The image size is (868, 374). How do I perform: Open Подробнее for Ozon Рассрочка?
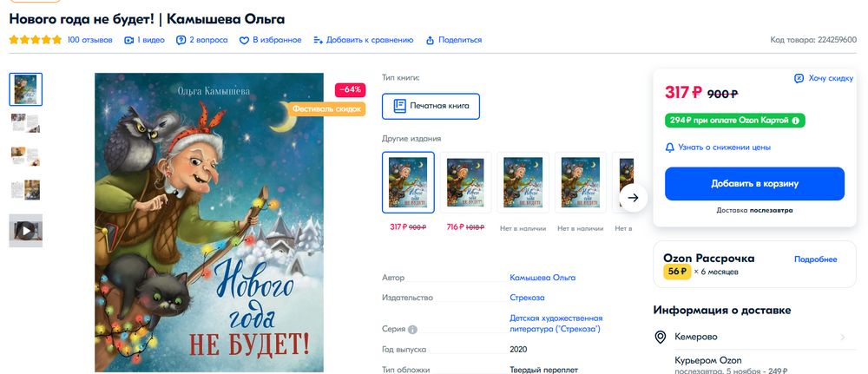(815, 259)
